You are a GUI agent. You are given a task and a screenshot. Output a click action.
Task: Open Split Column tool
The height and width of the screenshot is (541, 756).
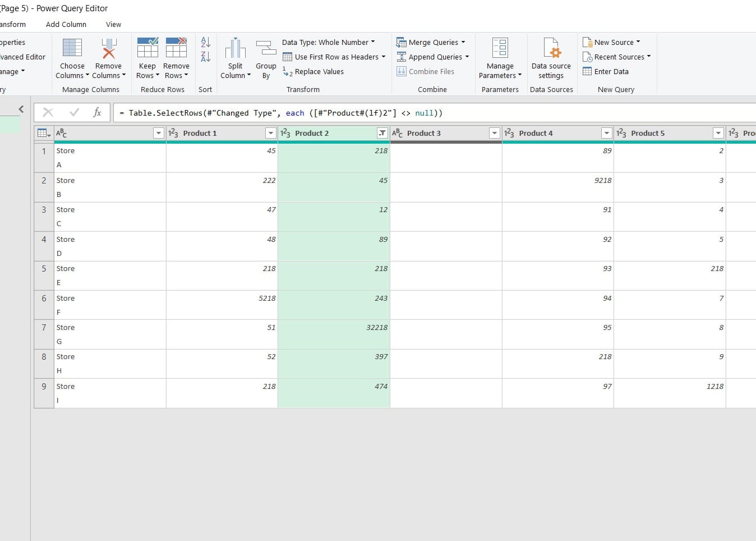coord(236,58)
